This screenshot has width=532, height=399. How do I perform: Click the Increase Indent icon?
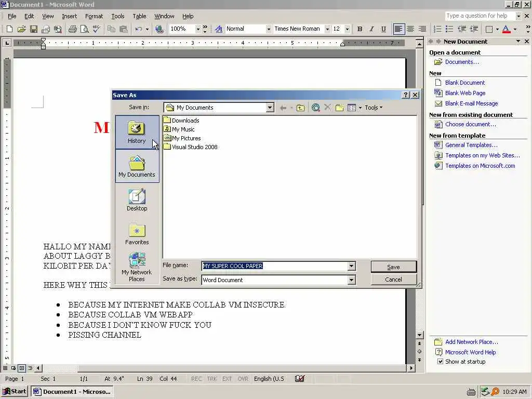[474, 29]
